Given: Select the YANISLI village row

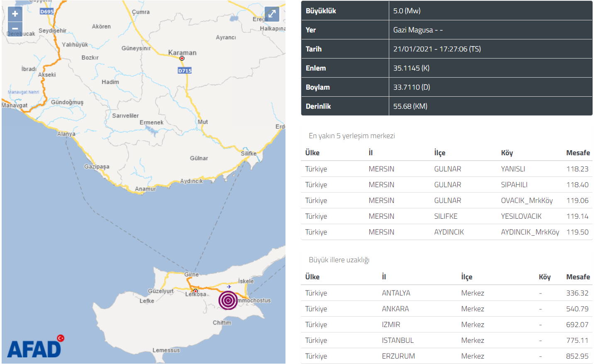Looking at the screenshot, I should [x=446, y=169].
